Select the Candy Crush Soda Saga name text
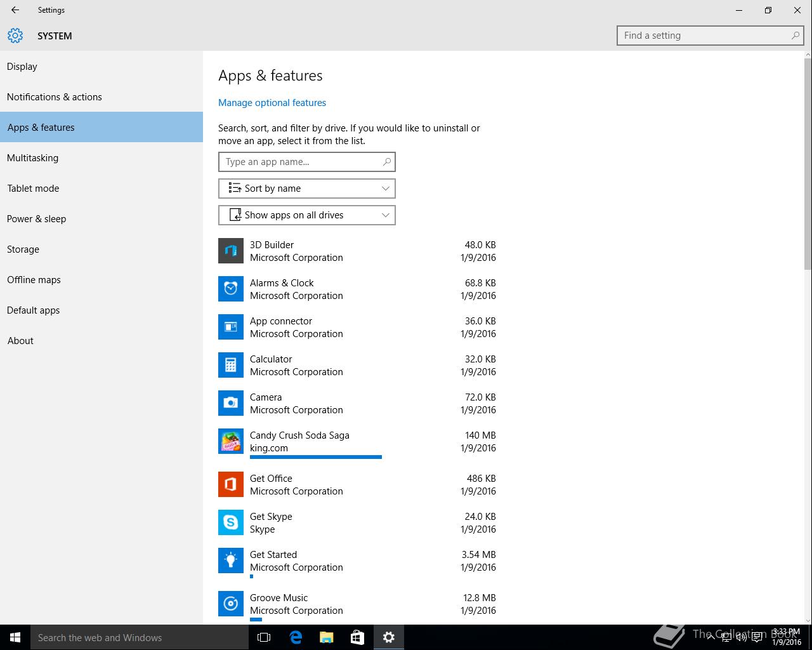The image size is (812, 650). (x=299, y=435)
